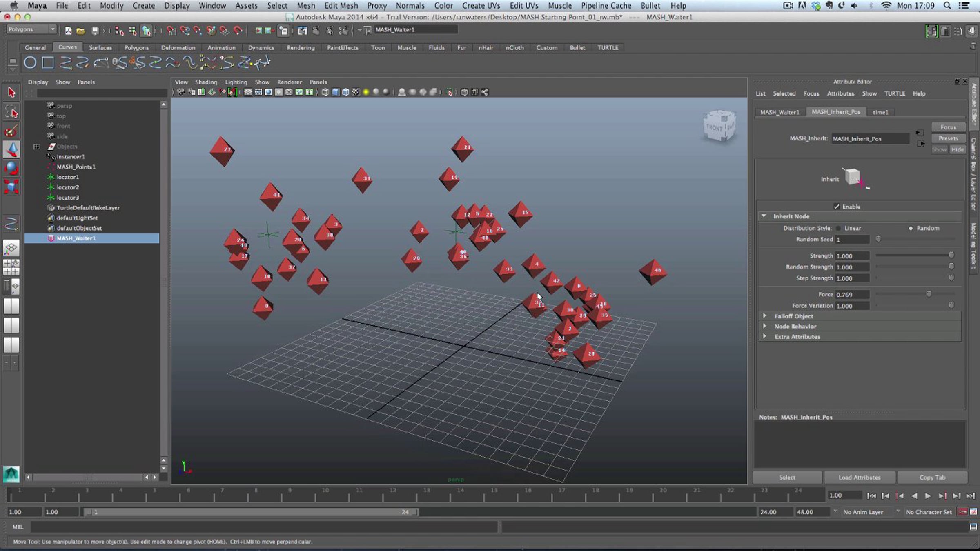
Task: Open the single perspective layout icon
Action: (x=11, y=248)
